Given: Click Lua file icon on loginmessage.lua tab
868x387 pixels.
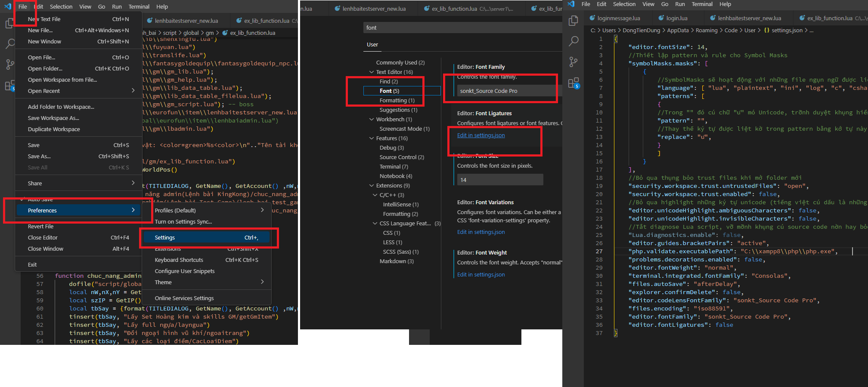Looking at the screenshot, I should click(592, 18).
